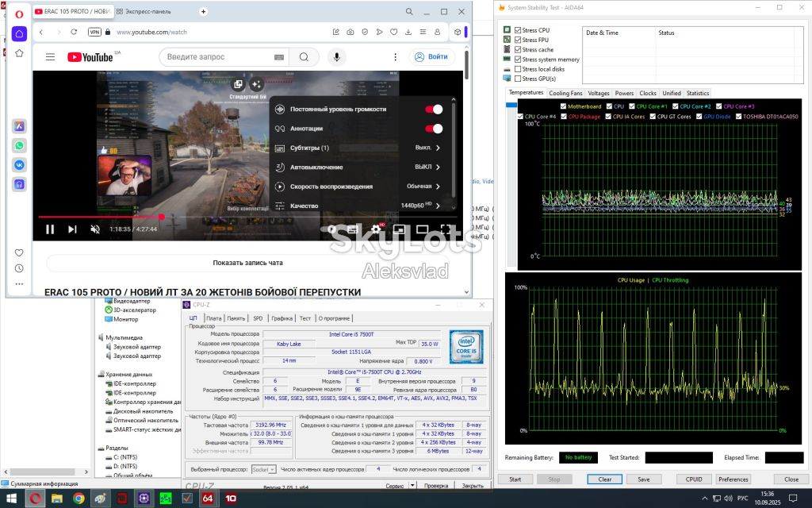Image resolution: width=812 pixels, height=508 pixels.
Task: Open AIDA64 from the Windows taskbar
Action: pos(208,498)
